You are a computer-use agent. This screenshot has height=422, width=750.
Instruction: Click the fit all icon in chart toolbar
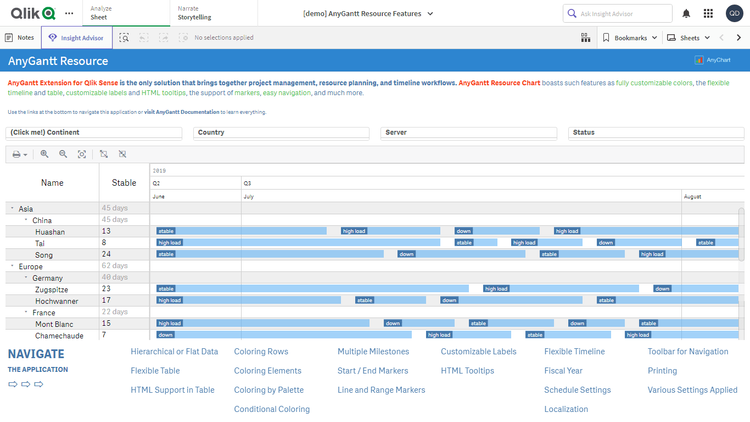pyautogui.click(x=82, y=154)
